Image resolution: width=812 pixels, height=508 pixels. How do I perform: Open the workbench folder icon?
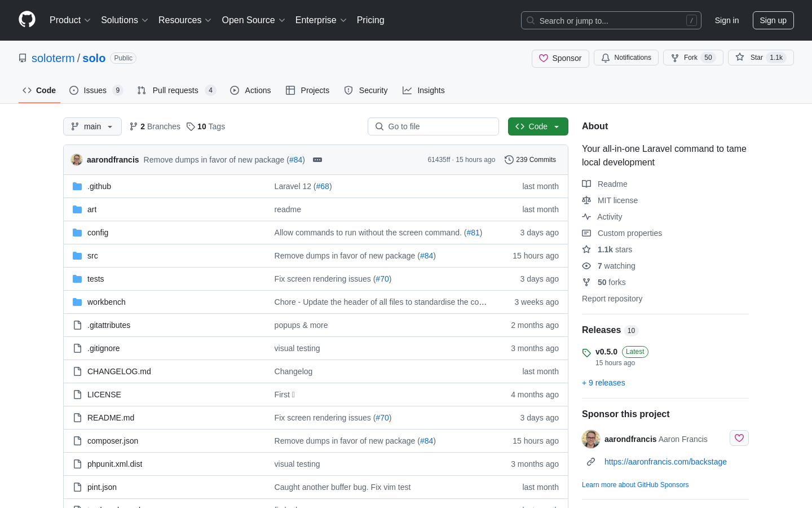click(x=77, y=302)
